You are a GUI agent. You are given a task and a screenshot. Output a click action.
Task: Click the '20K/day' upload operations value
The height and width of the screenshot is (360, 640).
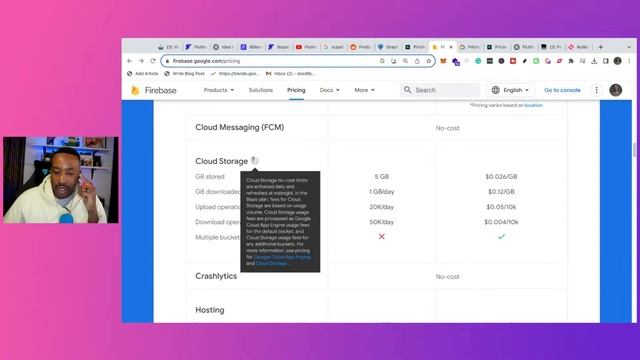(x=382, y=207)
